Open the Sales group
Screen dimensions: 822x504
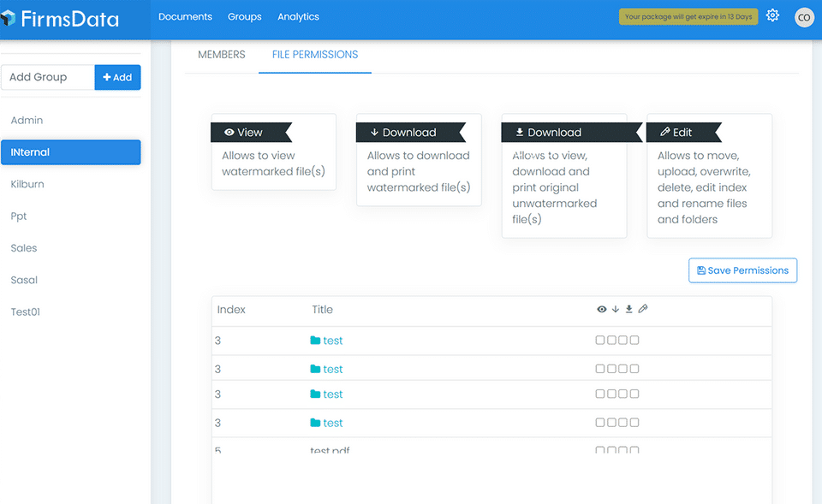click(71, 248)
